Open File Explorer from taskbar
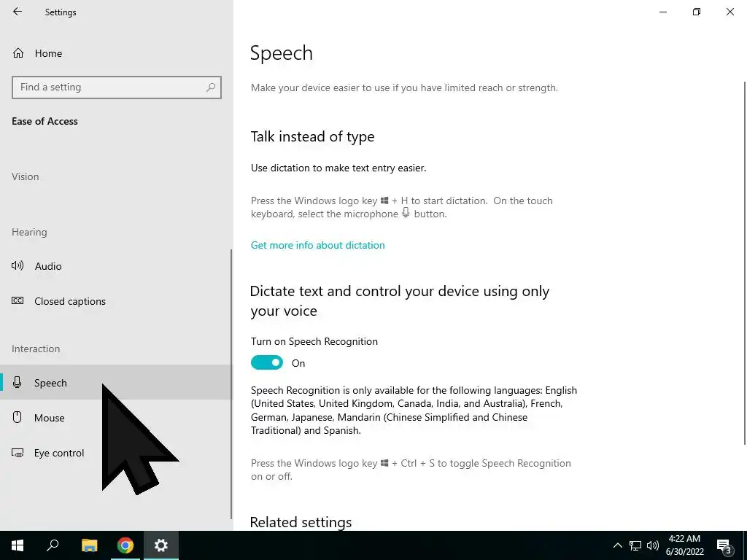The height and width of the screenshot is (560, 747). point(89,545)
